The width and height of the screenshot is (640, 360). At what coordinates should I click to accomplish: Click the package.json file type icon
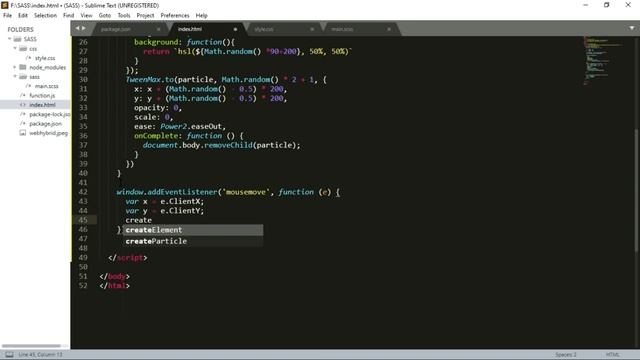pos(23,124)
